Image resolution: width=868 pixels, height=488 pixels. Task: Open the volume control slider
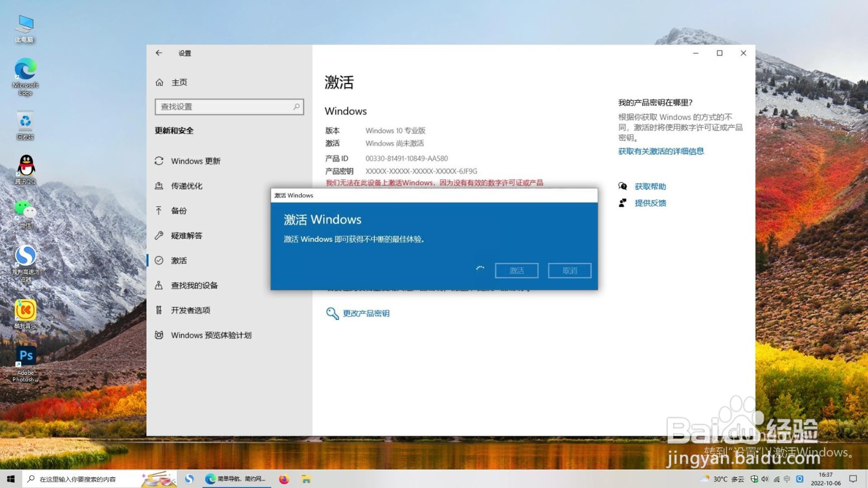pos(765,479)
